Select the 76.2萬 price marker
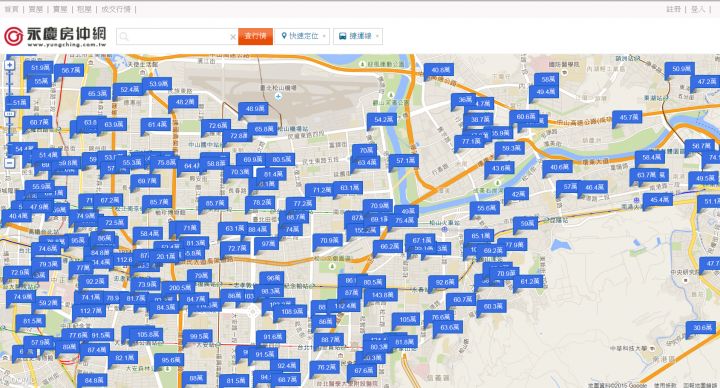Viewport: 720px width, 388px height. pos(325,367)
